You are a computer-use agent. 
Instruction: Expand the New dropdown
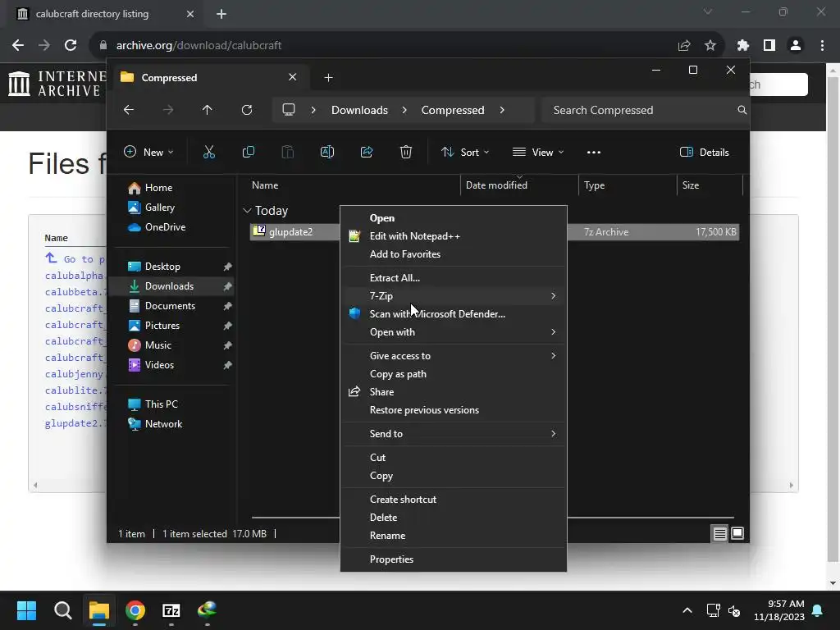tap(149, 152)
